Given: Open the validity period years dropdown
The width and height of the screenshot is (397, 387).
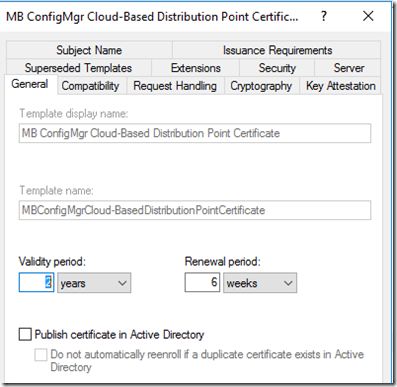Looking at the screenshot, I should click(94, 283).
